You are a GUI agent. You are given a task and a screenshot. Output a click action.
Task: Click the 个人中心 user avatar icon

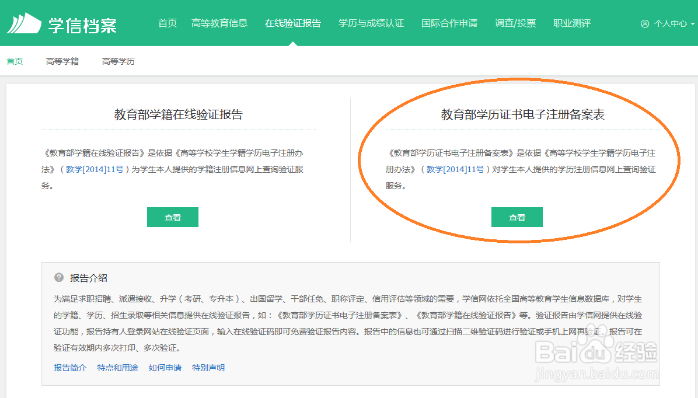click(x=645, y=24)
